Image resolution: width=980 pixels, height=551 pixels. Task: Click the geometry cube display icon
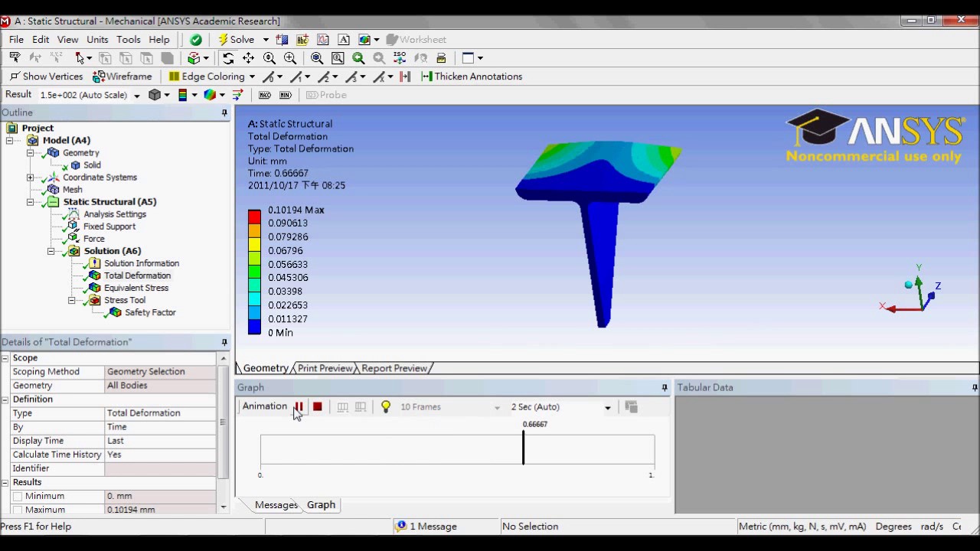[x=155, y=95]
